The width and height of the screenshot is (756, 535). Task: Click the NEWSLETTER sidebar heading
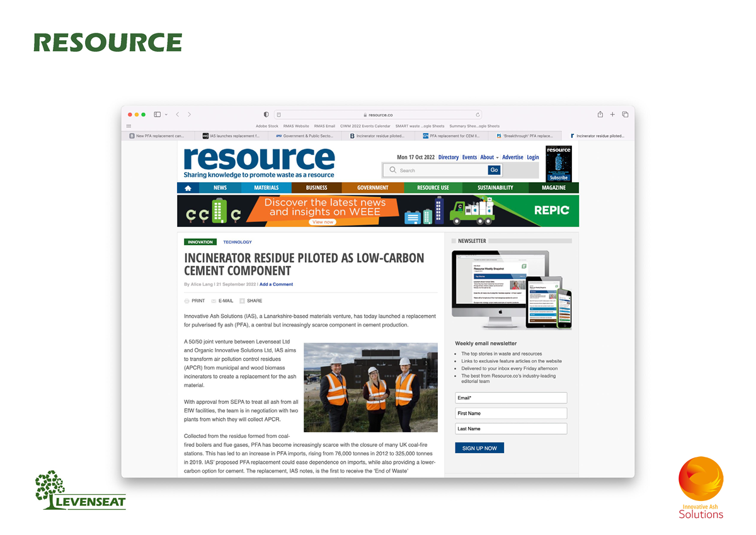click(472, 241)
